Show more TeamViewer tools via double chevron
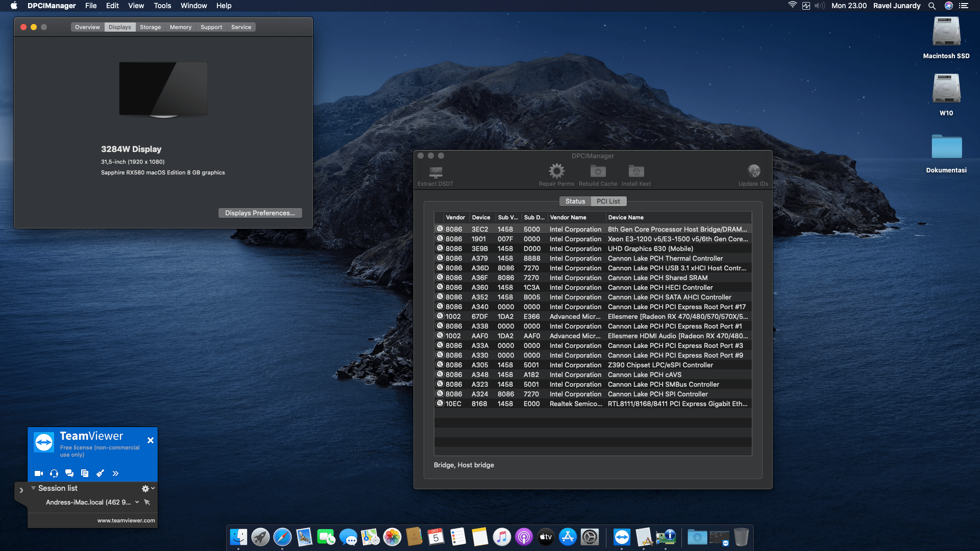This screenshot has width=980, height=551. point(116,473)
